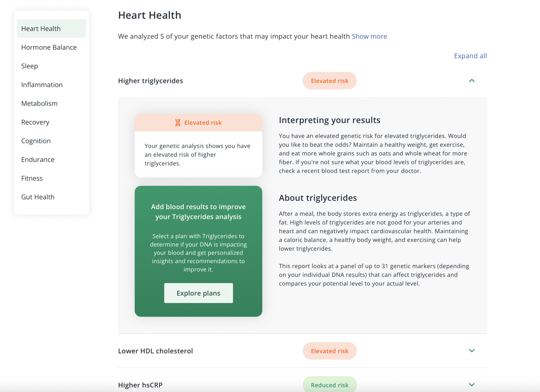Screen dimensions: 540x392
Task: Open the Cognition category
Action: [x=36, y=141]
